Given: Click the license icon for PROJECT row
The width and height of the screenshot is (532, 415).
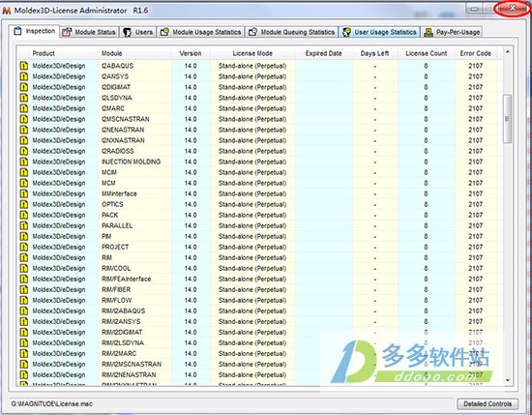Looking at the screenshot, I should point(23,247).
